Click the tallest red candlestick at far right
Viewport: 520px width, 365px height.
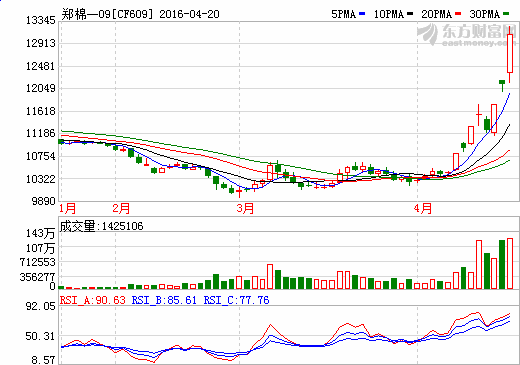[x=510, y=54]
